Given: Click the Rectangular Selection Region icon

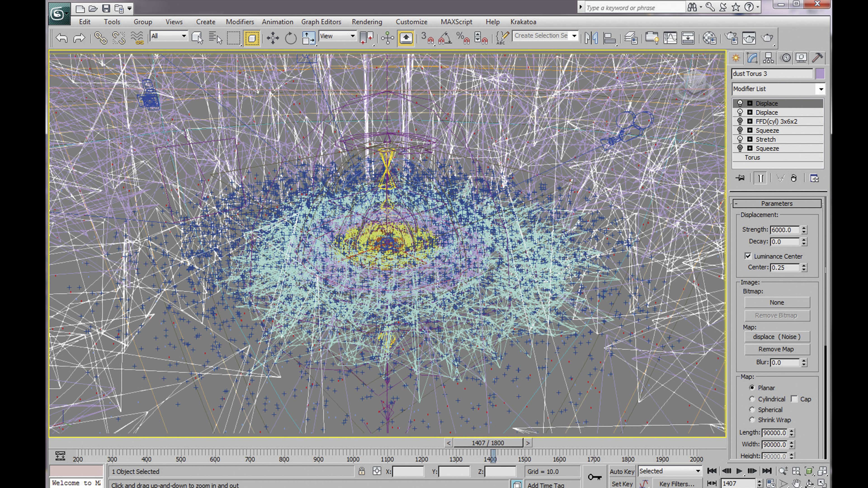Looking at the screenshot, I should tap(233, 38).
